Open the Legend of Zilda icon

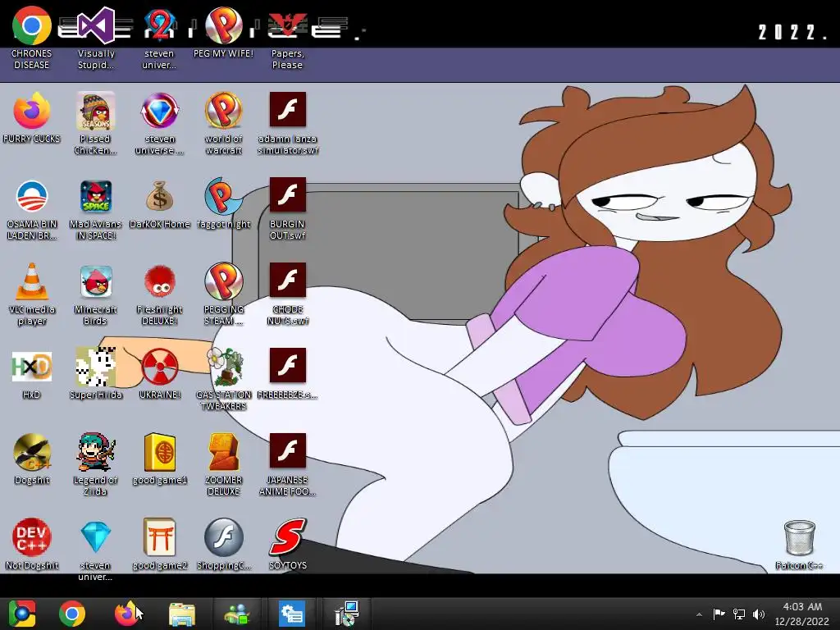point(96,452)
